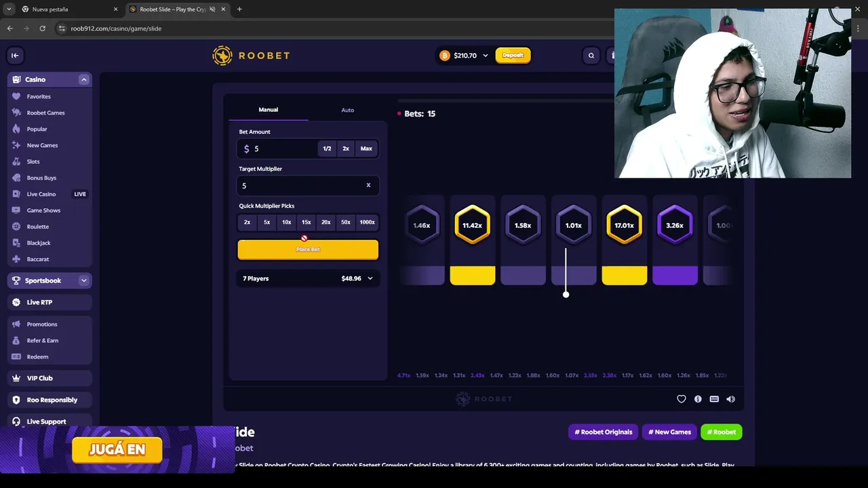Screen dimensions: 868x488
Task: Open the # Roobet Originals tag
Action: [604, 432]
